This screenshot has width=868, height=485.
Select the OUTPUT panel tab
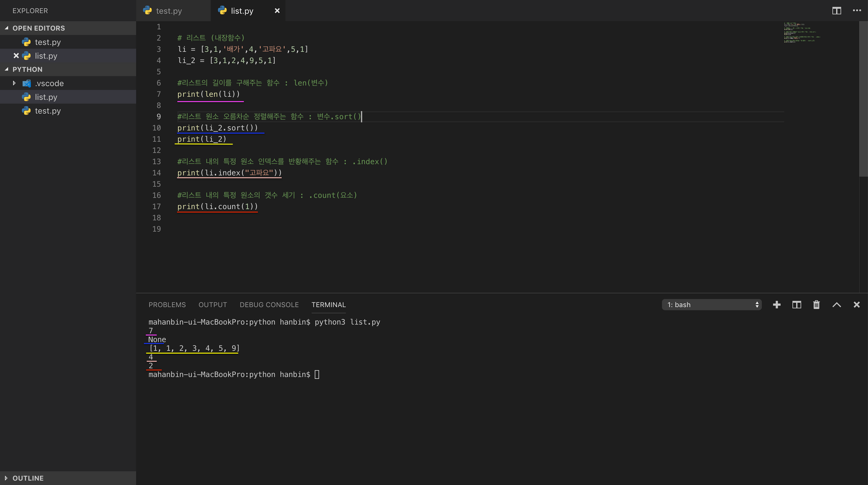[x=213, y=305]
